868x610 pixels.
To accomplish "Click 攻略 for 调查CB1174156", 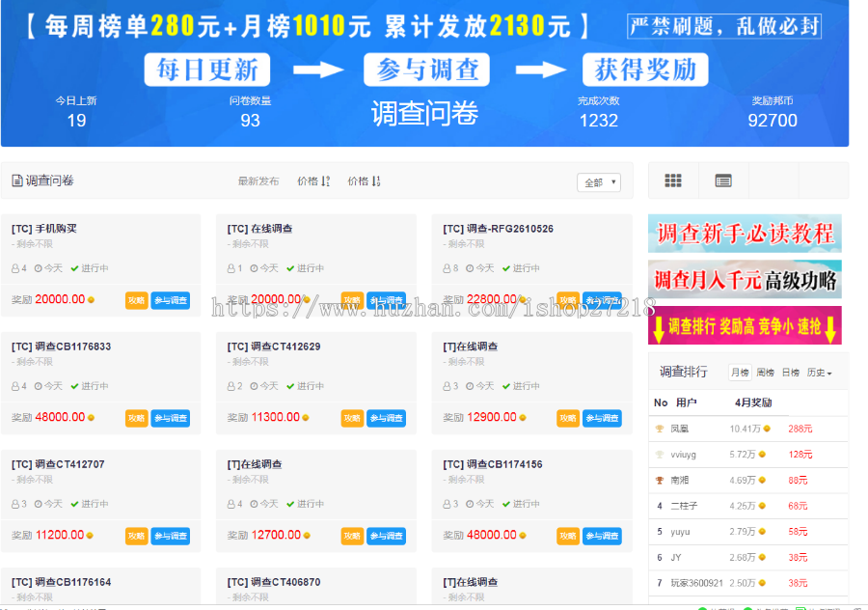I will (x=568, y=536).
